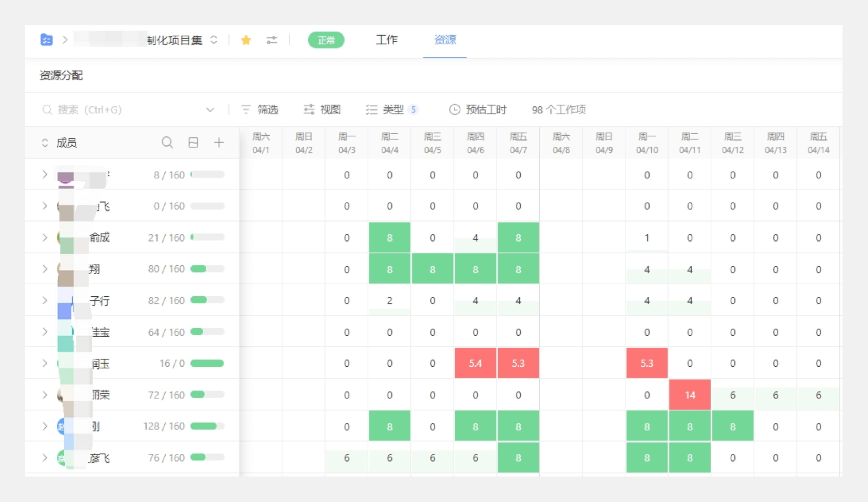Open the project set switcher arrows
This screenshot has width=868, height=502.
point(214,40)
